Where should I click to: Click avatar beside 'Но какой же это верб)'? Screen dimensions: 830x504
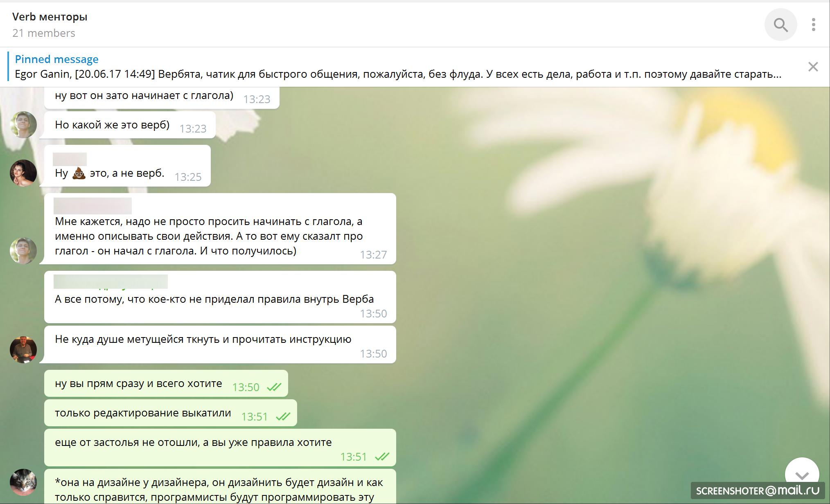coord(23,124)
